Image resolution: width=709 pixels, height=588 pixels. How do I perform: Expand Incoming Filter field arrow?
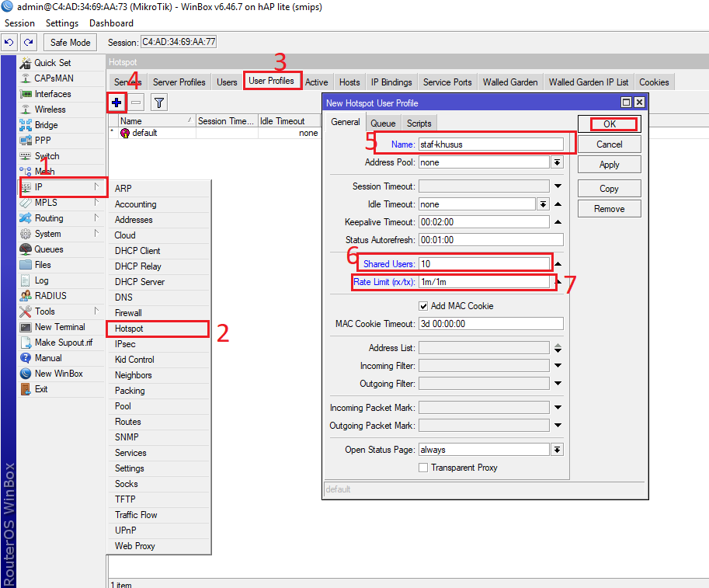coord(558,366)
